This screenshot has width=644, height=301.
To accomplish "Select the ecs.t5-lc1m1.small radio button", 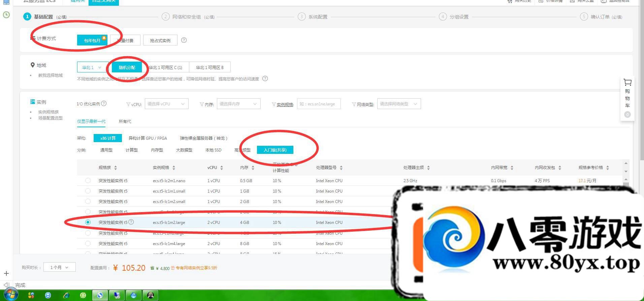I will coord(88,191).
